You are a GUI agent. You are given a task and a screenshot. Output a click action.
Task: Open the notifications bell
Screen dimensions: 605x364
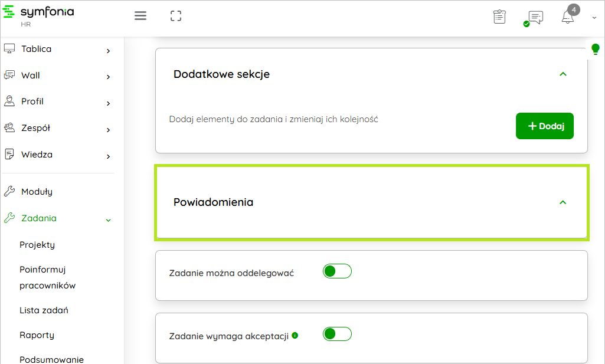pos(568,17)
